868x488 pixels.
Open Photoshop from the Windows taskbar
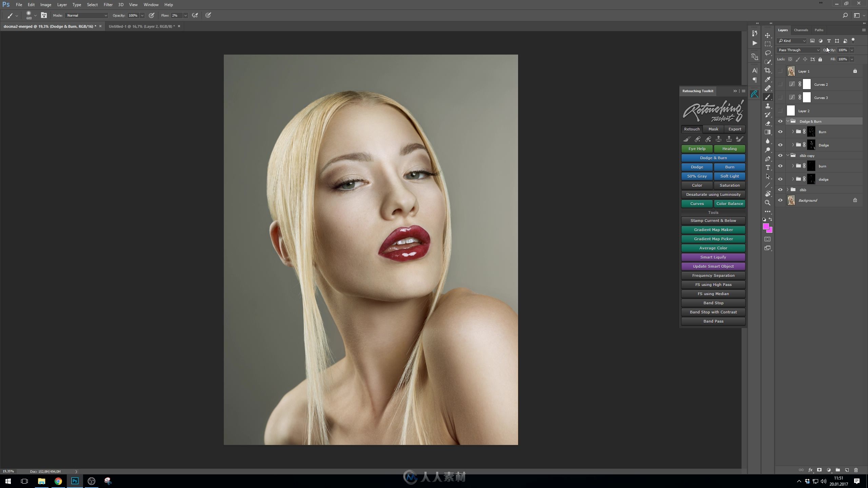coord(75,481)
